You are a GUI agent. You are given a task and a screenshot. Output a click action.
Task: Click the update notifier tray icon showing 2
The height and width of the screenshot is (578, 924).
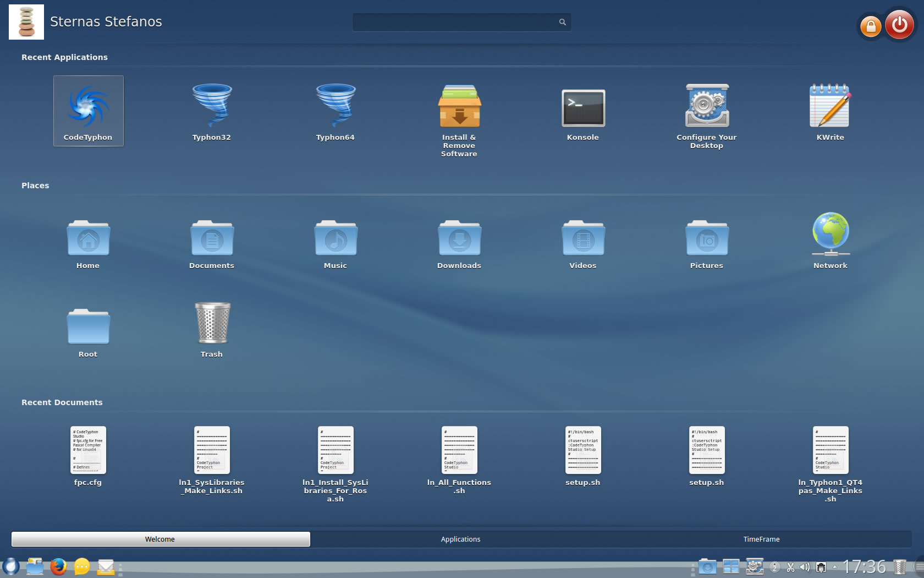(x=775, y=567)
